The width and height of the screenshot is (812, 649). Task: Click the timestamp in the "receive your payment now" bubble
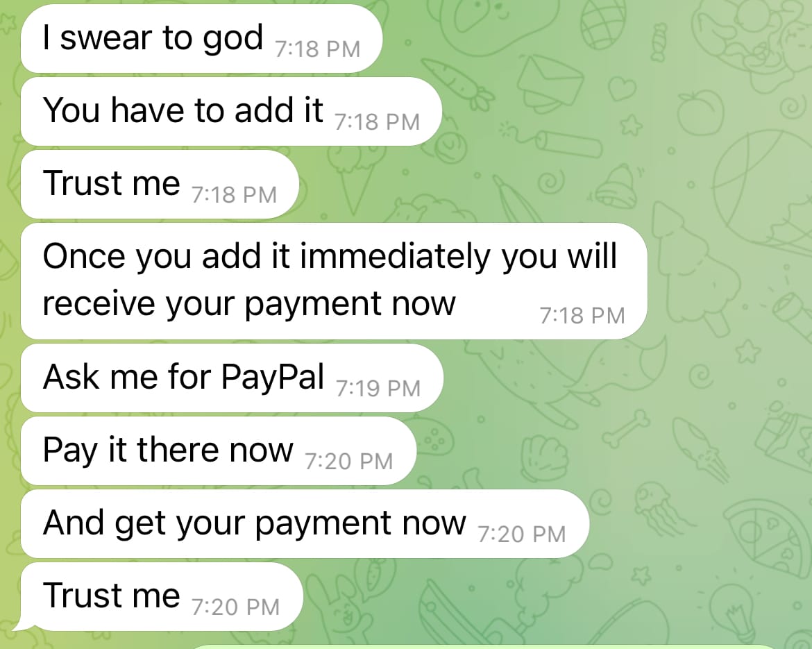coord(582,315)
